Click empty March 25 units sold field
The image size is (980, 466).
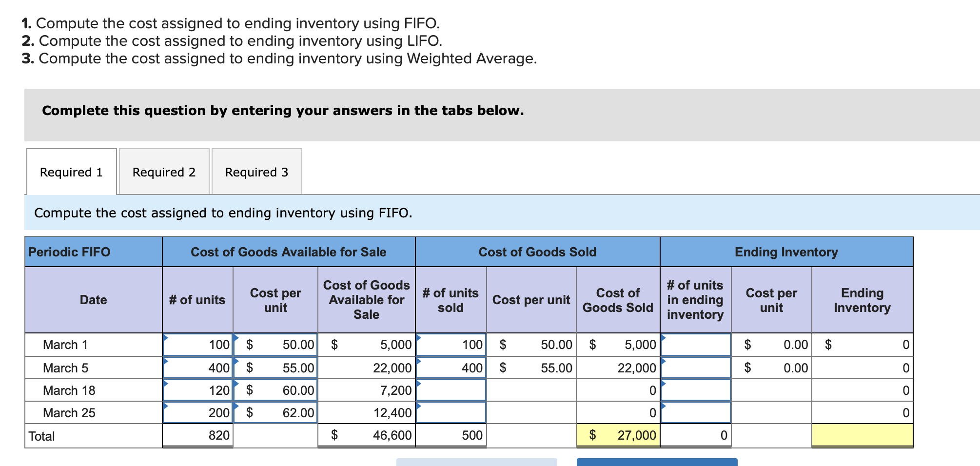(451, 412)
